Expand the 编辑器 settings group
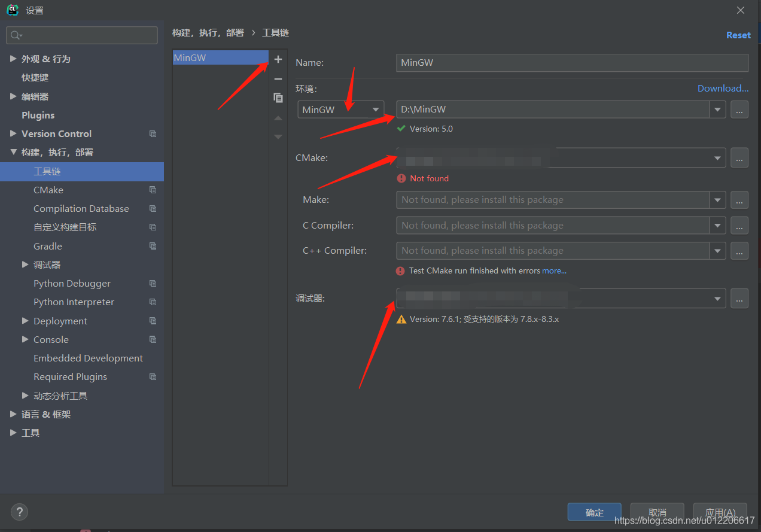 [13, 96]
